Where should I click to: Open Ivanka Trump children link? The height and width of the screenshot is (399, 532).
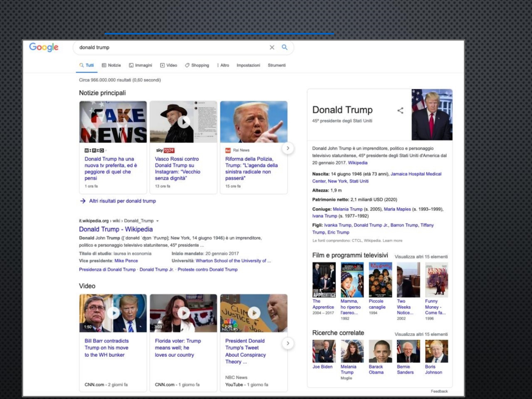338,225
